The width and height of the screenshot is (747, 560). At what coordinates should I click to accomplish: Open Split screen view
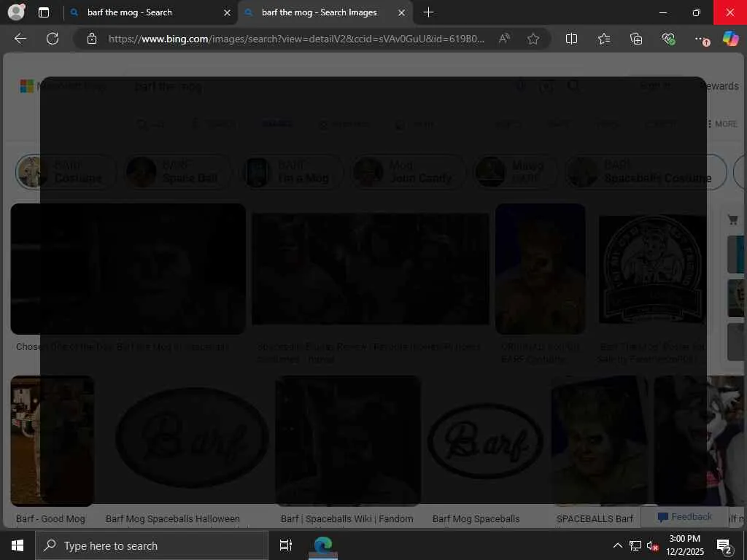571,39
